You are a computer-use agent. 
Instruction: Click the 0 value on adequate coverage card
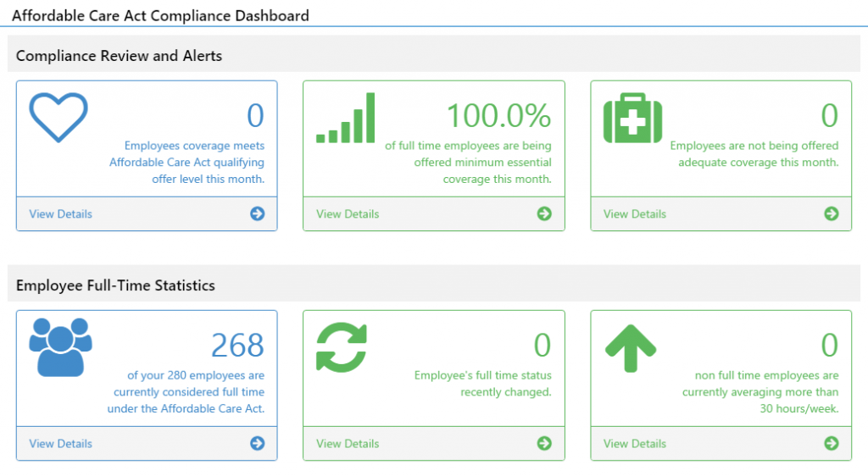pyautogui.click(x=829, y=115)
